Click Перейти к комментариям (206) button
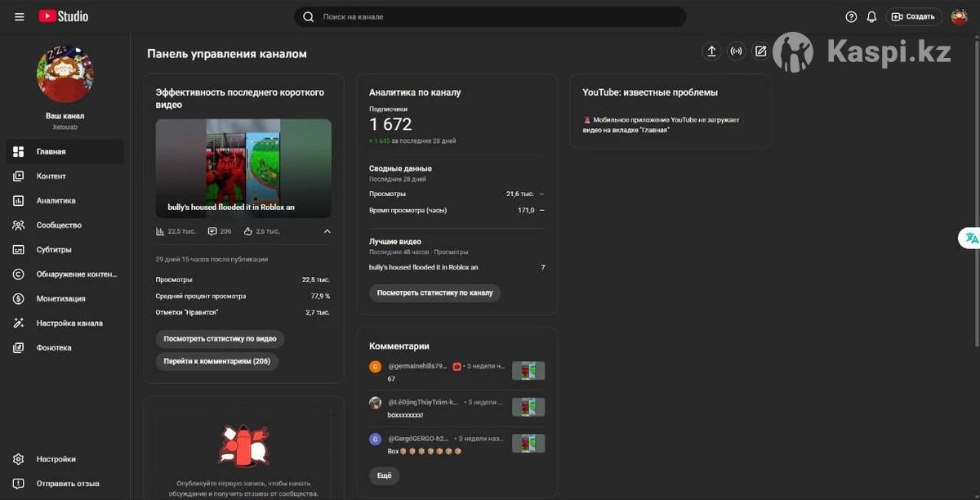 216,361
